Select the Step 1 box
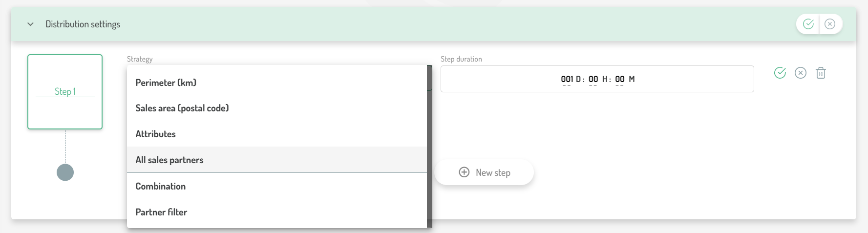Screen dimensions: 868x233 click(x=65, y=92)
